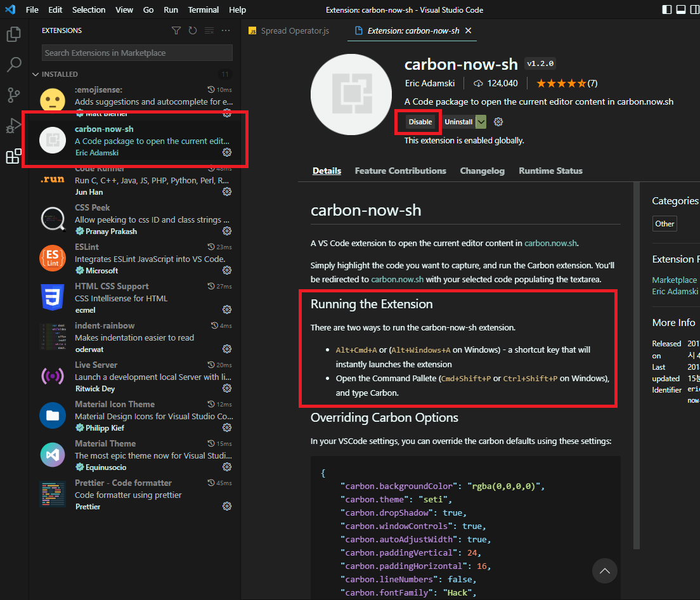The height and width of the screenshot is (600, 700).
Task: Click the gear beside the Uninstall button
Action: point(498,121)
